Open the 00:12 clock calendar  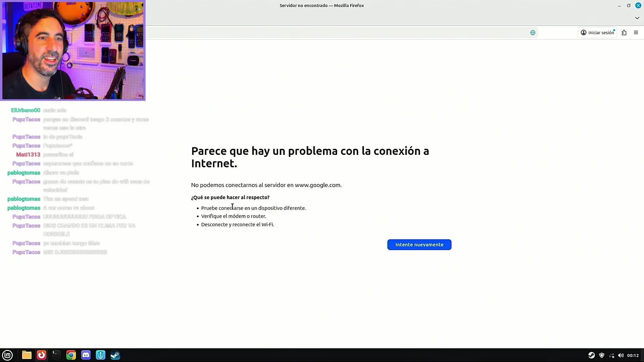pyautogui.click(x=633, y=355)
